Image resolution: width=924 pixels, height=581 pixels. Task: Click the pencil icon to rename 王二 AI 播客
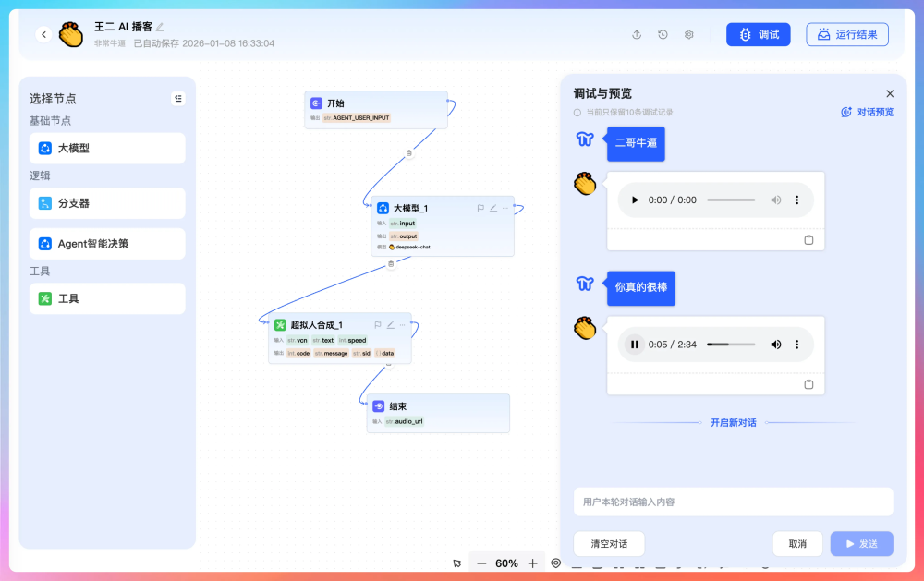click(x=160, y=27)
